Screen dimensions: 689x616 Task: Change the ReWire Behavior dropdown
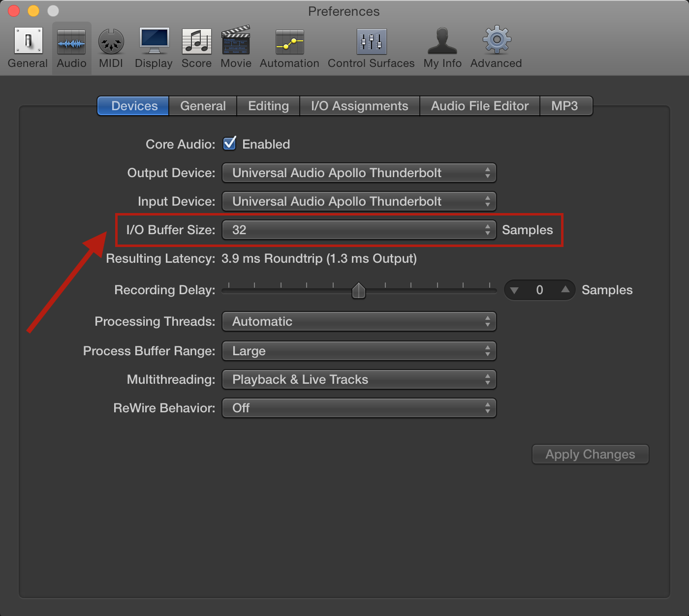[359, 408]
